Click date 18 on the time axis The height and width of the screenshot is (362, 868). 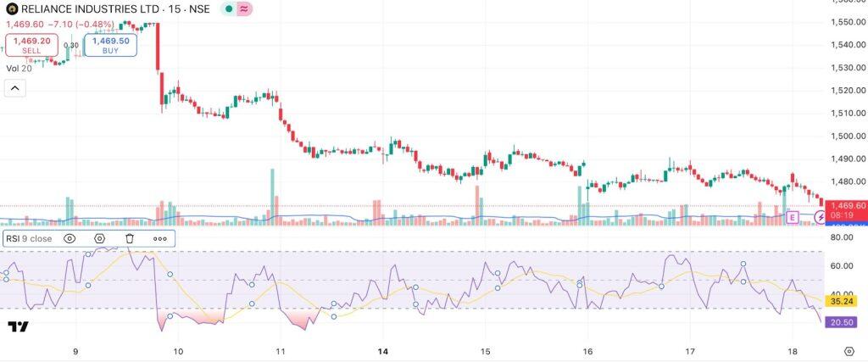793,352
